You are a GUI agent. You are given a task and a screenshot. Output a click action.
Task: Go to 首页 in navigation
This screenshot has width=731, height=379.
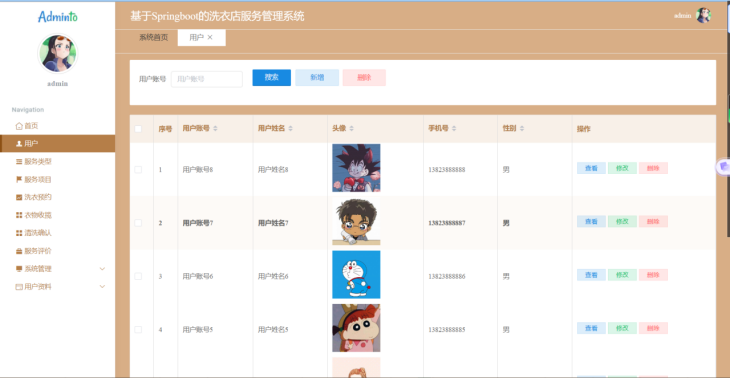31,126
